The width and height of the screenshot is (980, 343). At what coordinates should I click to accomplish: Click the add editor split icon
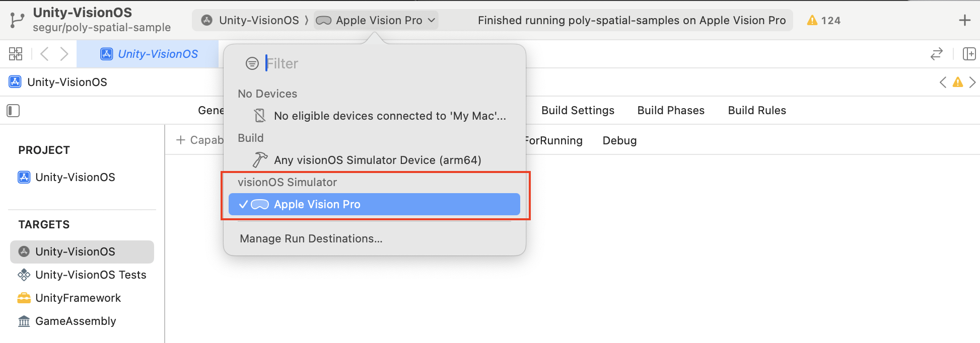(x=969, y=54)
